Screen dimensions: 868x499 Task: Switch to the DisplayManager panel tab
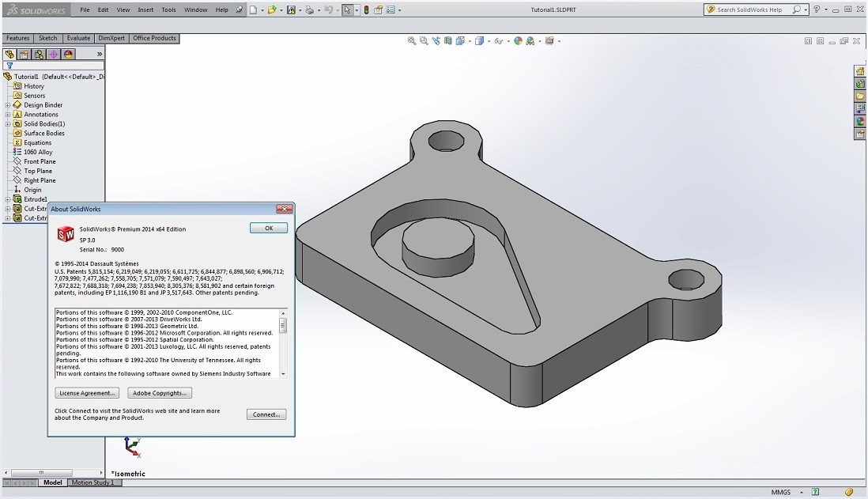pos(69,55)
